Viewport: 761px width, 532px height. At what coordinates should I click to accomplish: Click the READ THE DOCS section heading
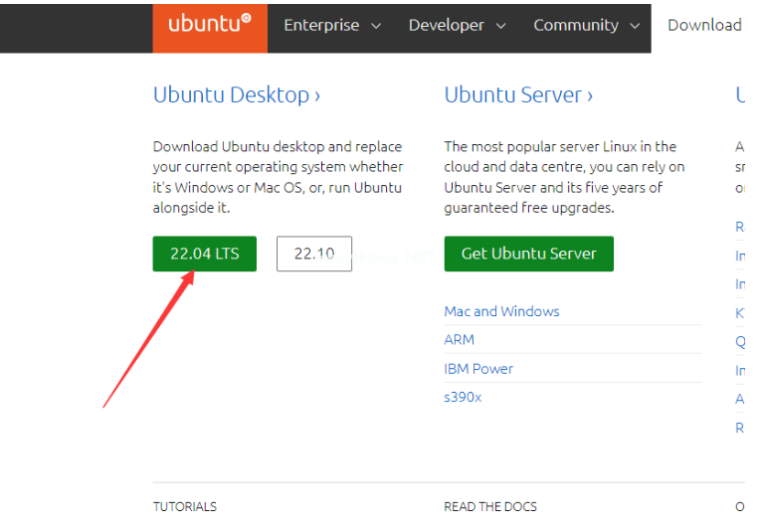pyautogui.click(x=489, y=507)
